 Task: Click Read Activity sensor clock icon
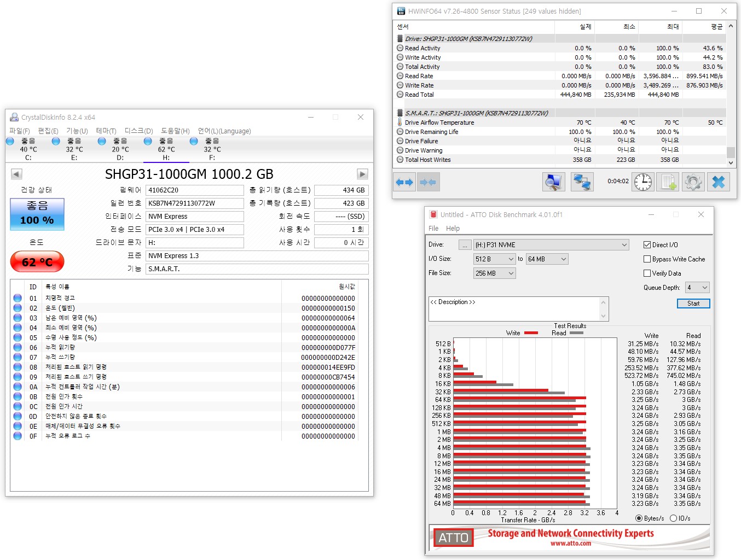(400, 48)
